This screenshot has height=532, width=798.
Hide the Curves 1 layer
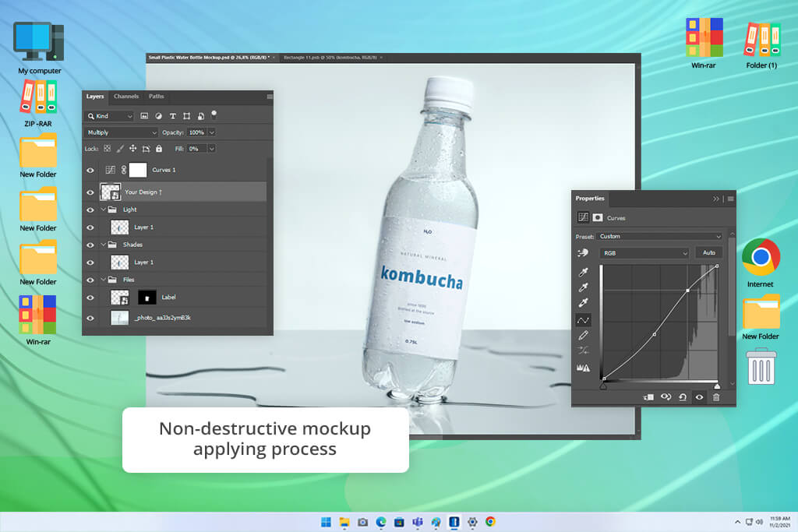(90, 171)
